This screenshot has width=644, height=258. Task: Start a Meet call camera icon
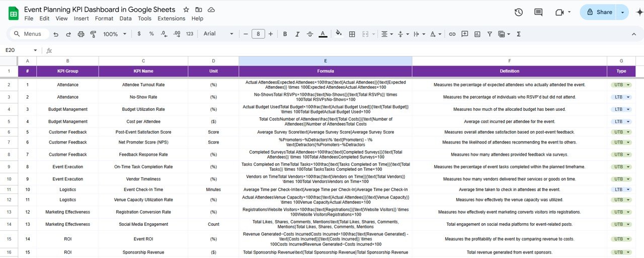tap(559, 12)
